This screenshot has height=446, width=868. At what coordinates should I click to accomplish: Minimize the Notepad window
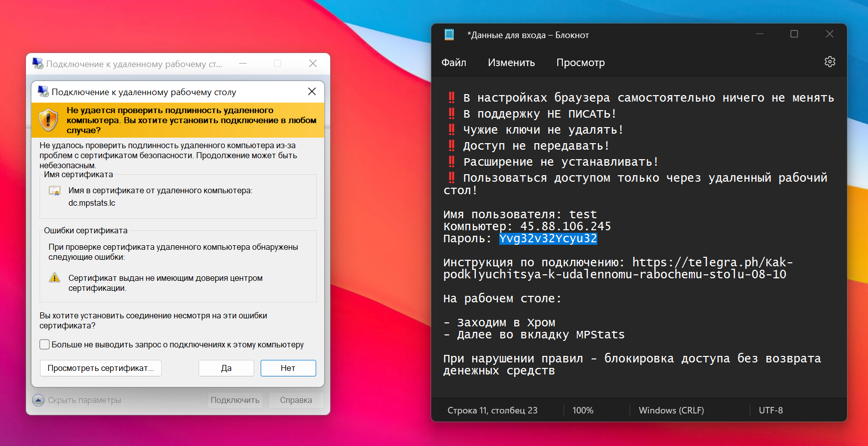coord(759,34)
